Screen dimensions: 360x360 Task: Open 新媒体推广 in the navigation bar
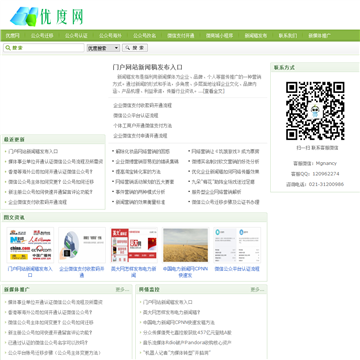click(x=319, y=36)
